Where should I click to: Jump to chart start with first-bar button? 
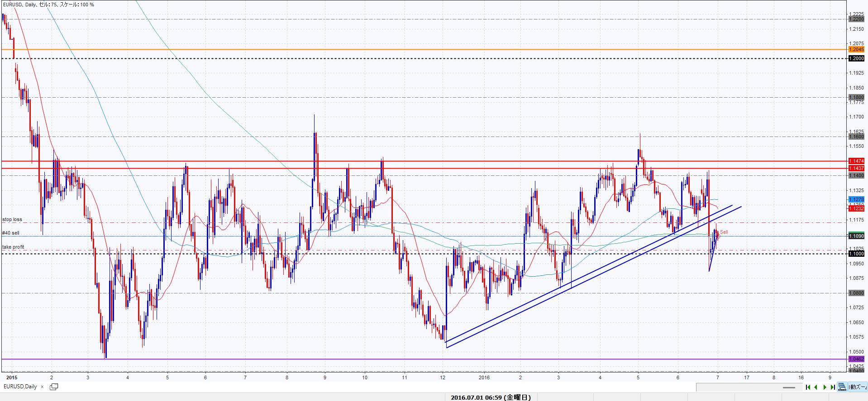click(x=808, y=387)
